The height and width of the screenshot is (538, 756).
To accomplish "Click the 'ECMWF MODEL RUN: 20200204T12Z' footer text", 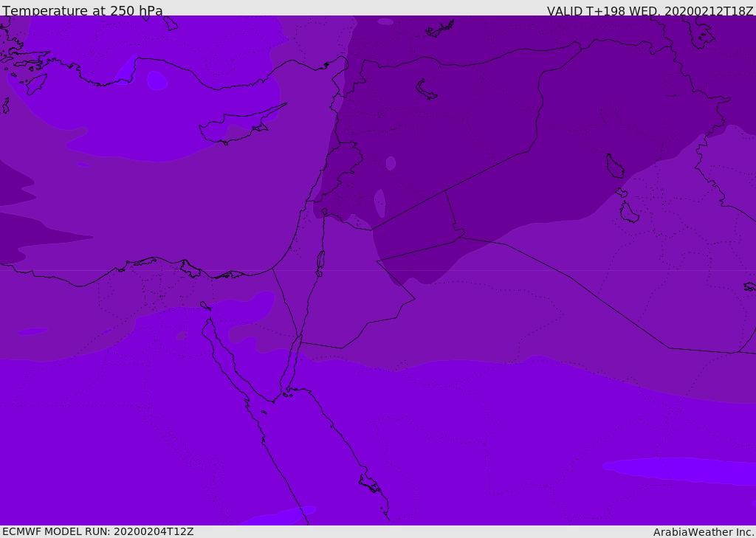I will 98,531.
